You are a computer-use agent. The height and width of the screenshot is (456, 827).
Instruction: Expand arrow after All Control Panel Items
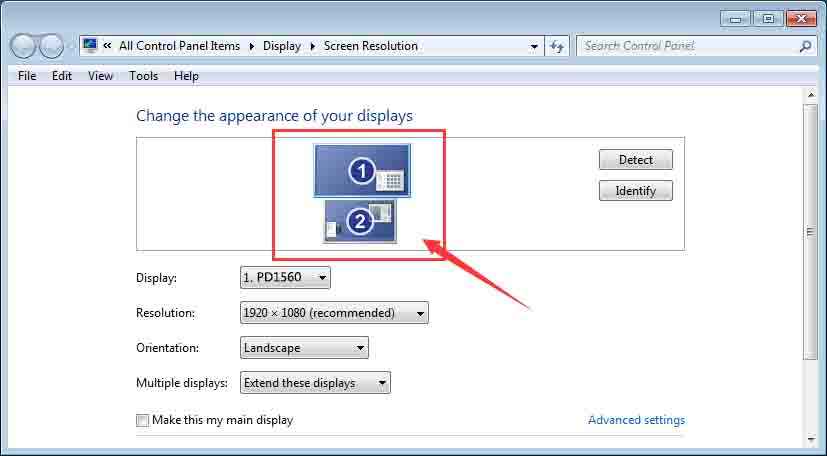click(x=252, y=46)
